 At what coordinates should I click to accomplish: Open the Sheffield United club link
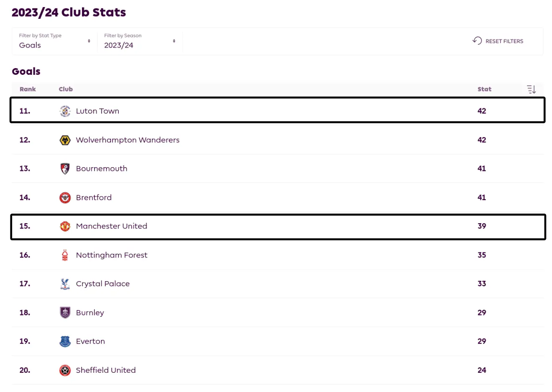point(106,370)
